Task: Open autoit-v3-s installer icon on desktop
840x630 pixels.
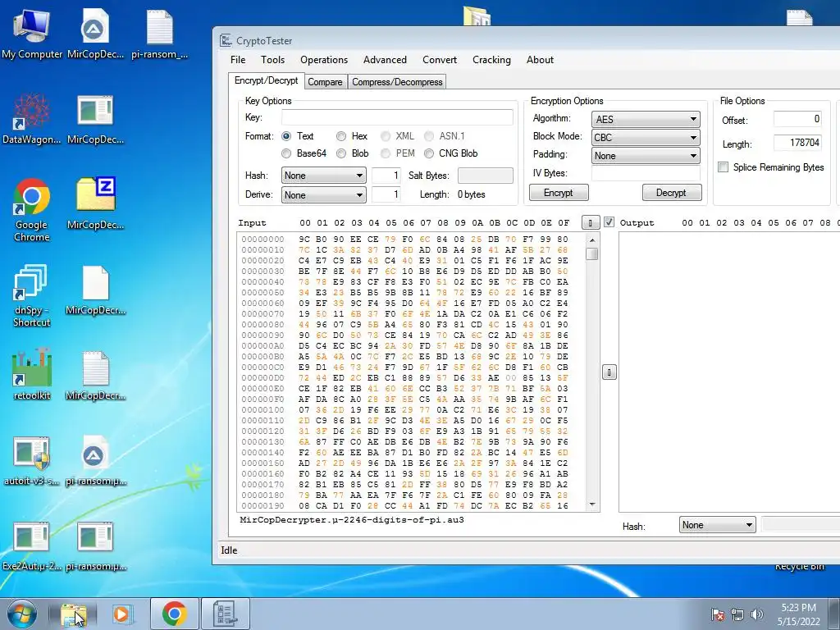Action: pos(32,461)
